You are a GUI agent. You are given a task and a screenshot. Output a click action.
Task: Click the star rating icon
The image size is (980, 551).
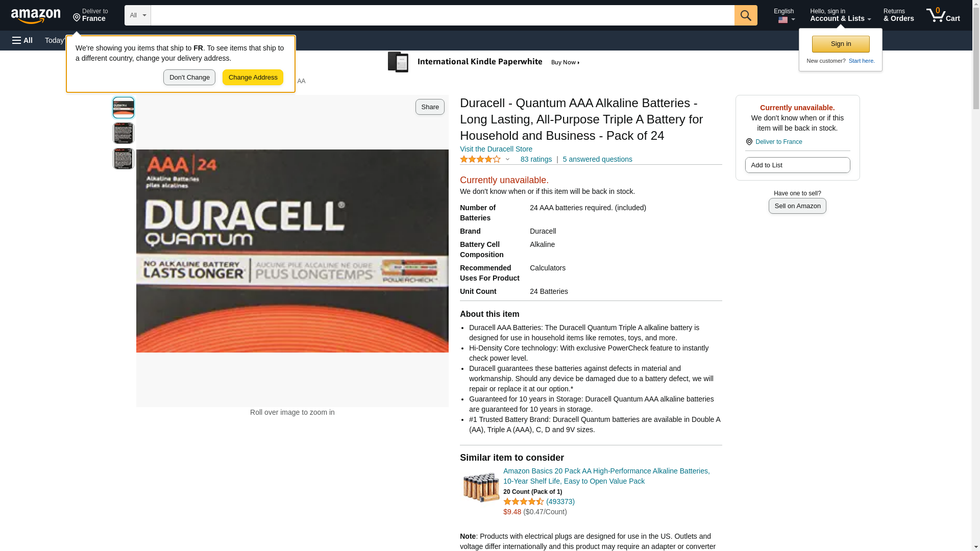click(480, 159)
